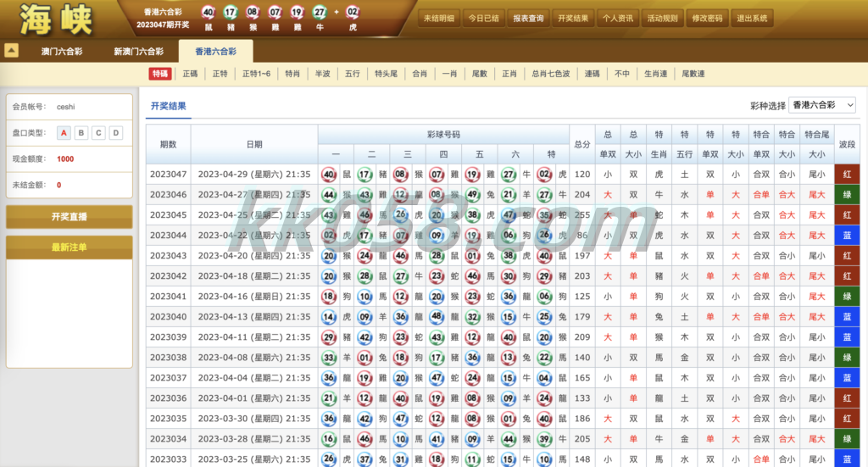Click ball 18 in row 2023041
Screen dimensions: 868x467
click(x=329, y=297)
